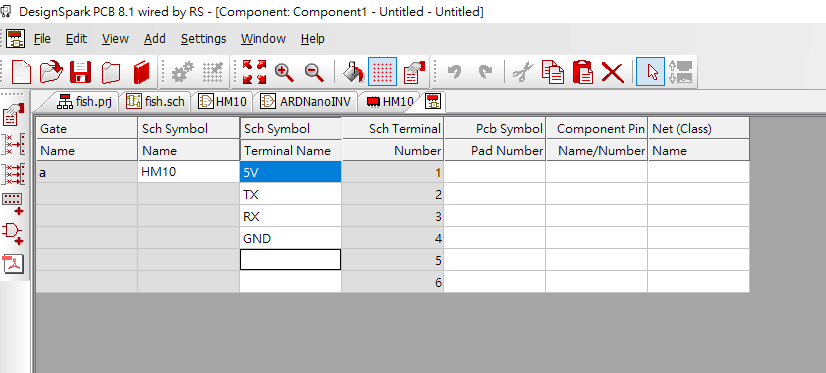826x373 pixels.
Task: Click the PDF document sidebar icon
Action: point(14,263)
